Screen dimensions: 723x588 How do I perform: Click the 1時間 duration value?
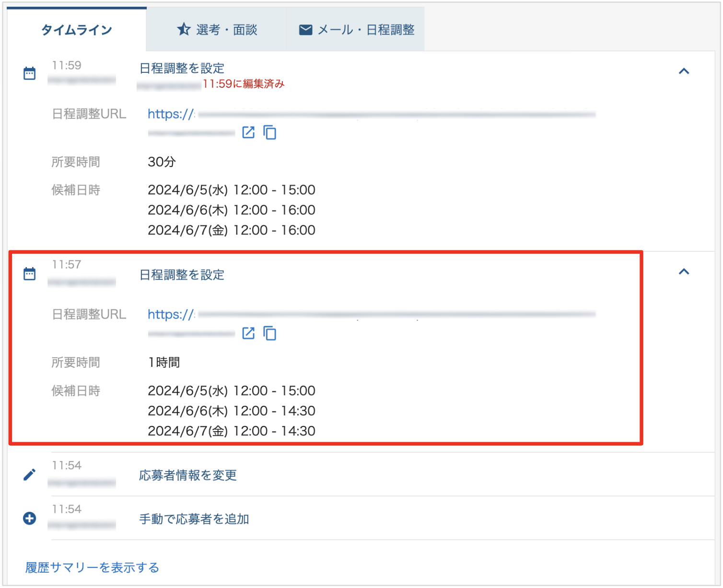(164, 363)
